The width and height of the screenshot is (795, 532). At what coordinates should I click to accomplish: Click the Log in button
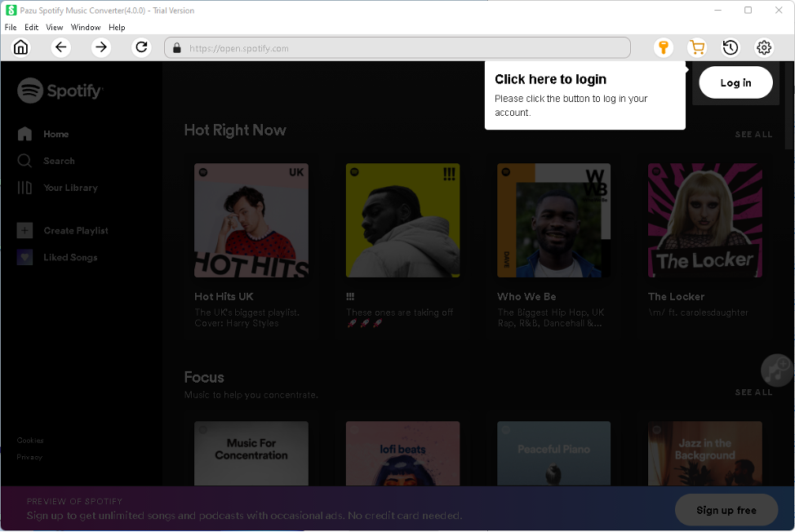735,82
